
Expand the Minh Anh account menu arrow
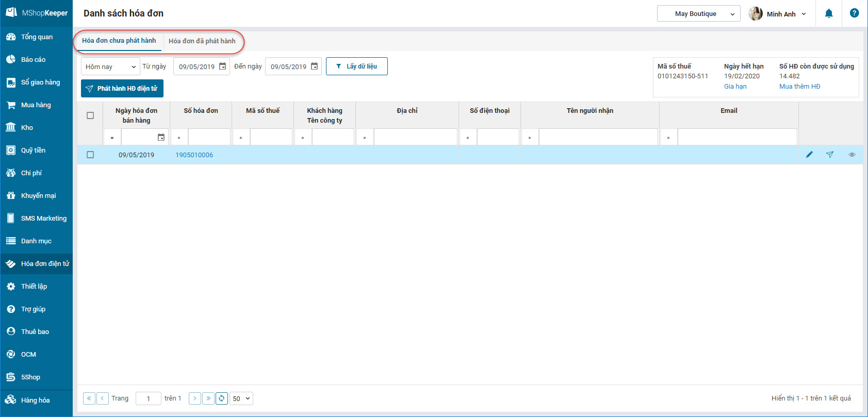(x=804, y=14)
